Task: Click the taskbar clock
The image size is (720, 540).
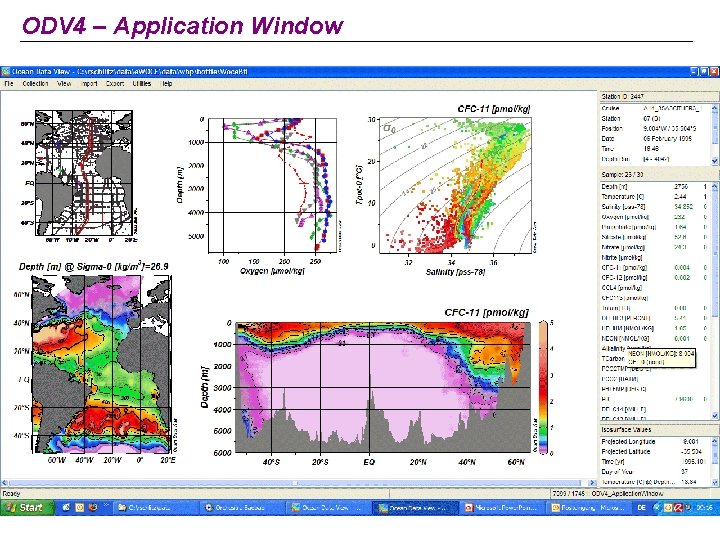Action: pos(704,507)
